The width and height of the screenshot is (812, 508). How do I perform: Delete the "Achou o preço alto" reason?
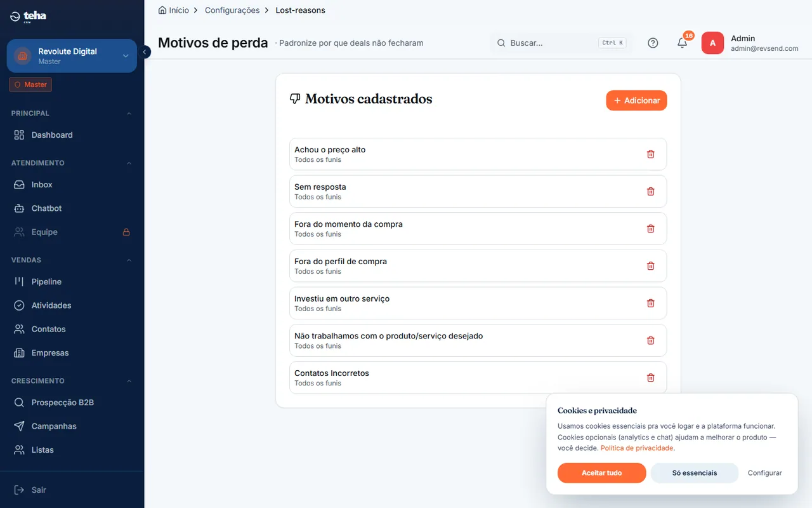pyautogui.click(x=650, y=154)
